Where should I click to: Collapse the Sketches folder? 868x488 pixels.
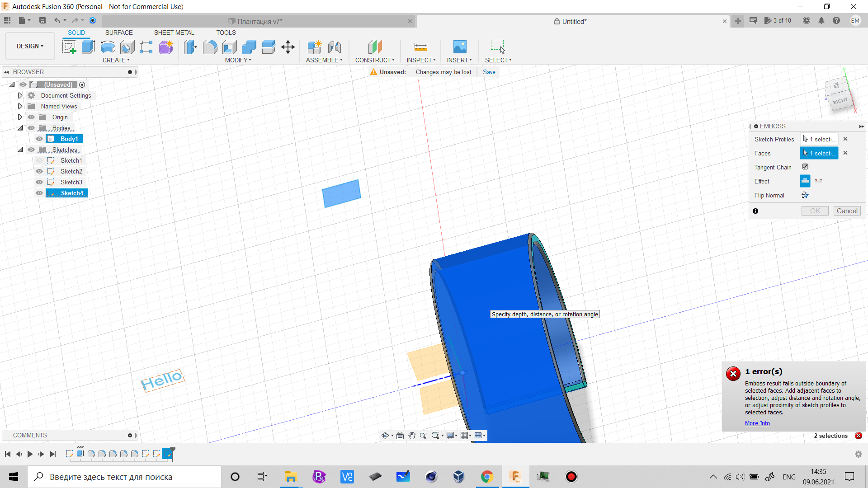20,150
